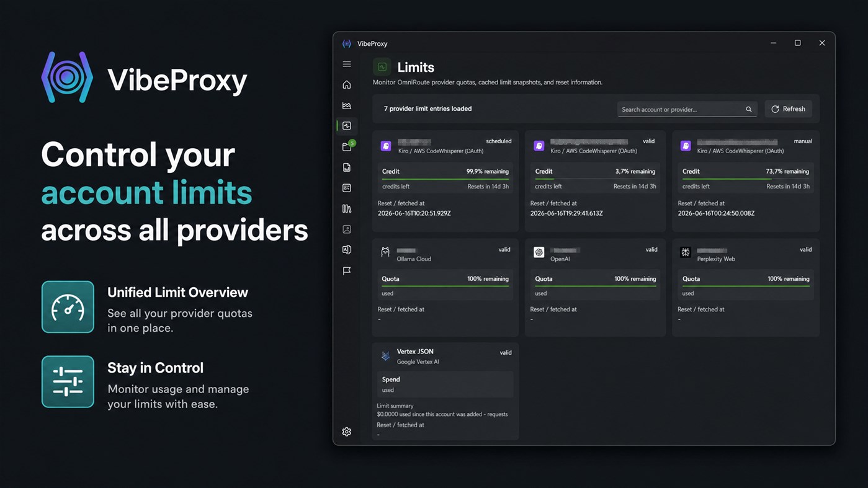The height and width of the screenshot is (488, 868).
Task: Select the Limits activity icon in sidebar
Action: point(347,126)
